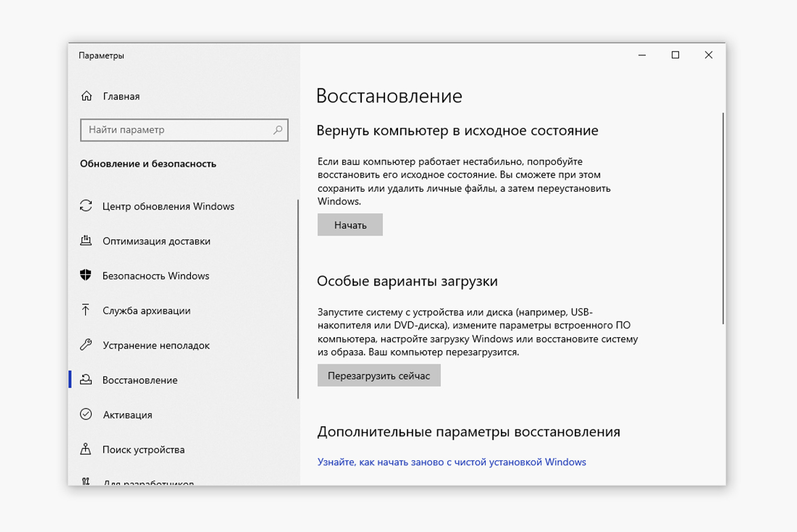Screen dimensions: 797x532
Task: Click heading Вернуть компьютер в исходное состояние
Action: pos(457,131)
